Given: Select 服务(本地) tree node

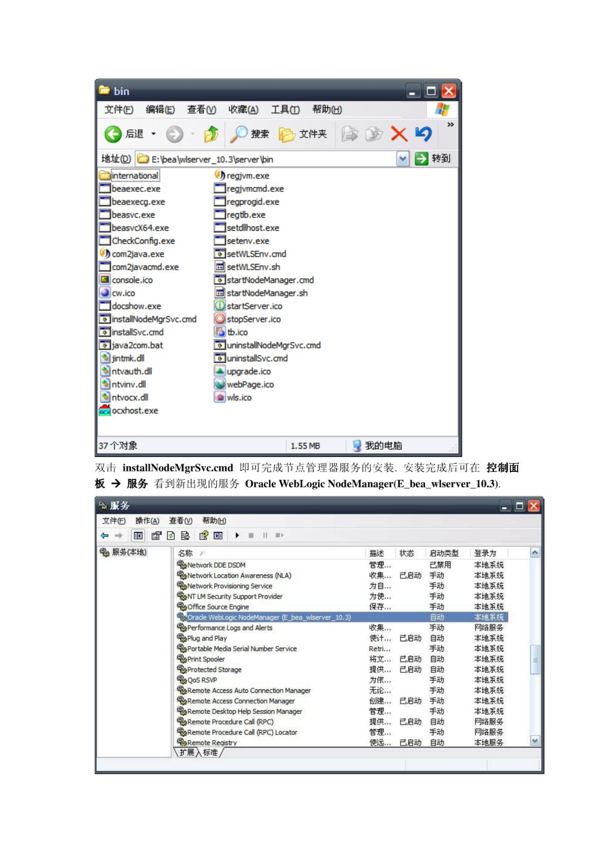Looking at the screenshot, I should point(123,553).
